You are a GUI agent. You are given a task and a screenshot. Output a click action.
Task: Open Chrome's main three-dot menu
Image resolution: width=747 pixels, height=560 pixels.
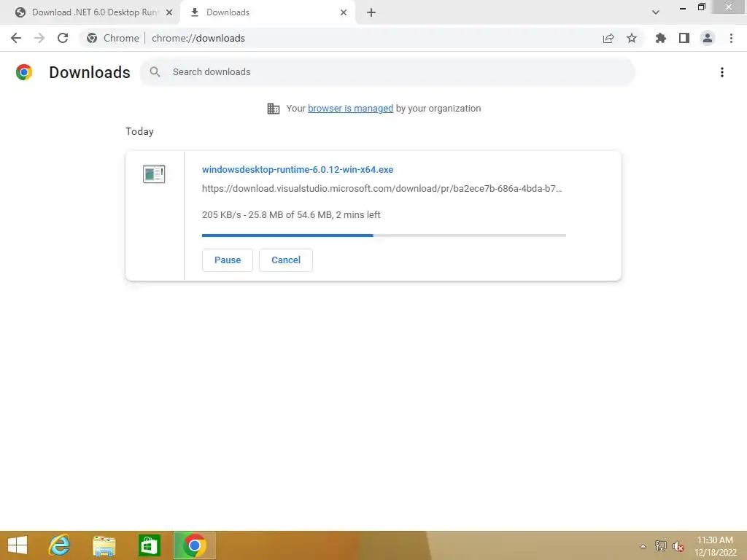(x=731, y=38)
